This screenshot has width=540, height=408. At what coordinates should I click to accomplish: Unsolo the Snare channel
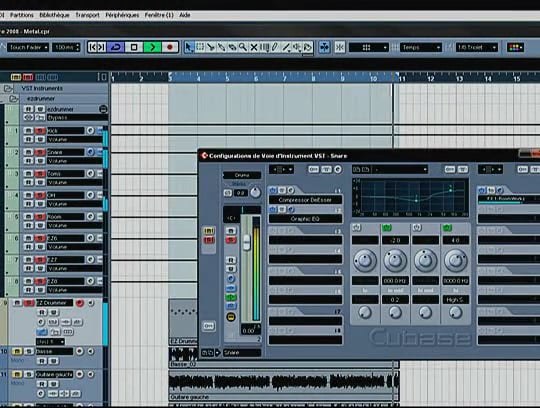[40, 152]
